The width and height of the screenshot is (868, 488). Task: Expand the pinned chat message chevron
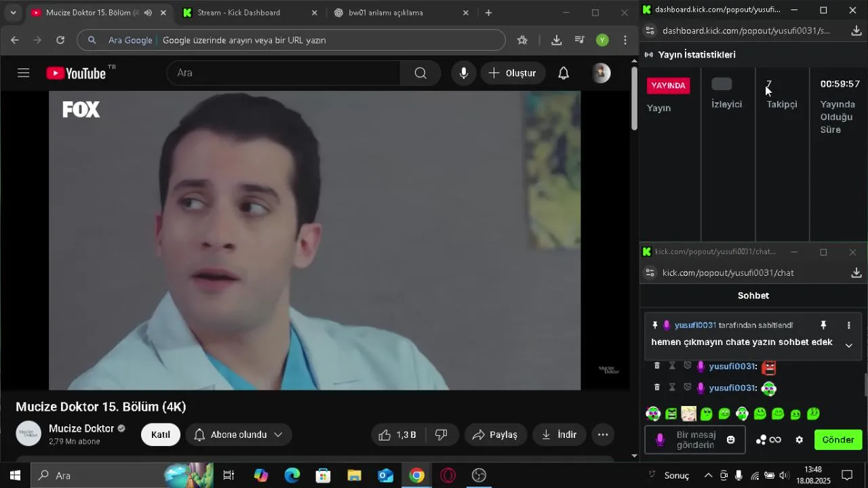pos(848,345)
